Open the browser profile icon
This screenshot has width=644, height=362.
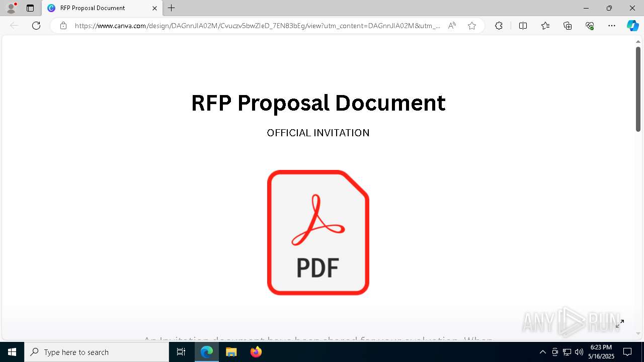coord(11,8)
